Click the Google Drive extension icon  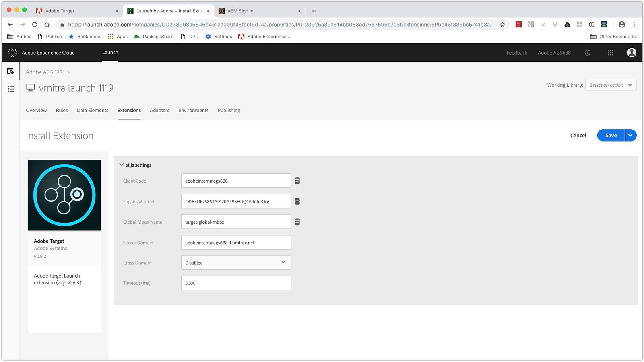[567, 25]
